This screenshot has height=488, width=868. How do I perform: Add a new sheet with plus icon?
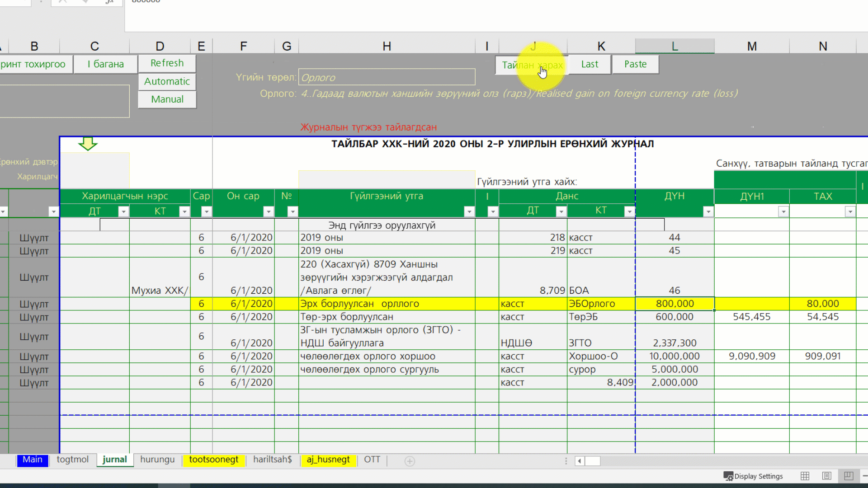410,461
